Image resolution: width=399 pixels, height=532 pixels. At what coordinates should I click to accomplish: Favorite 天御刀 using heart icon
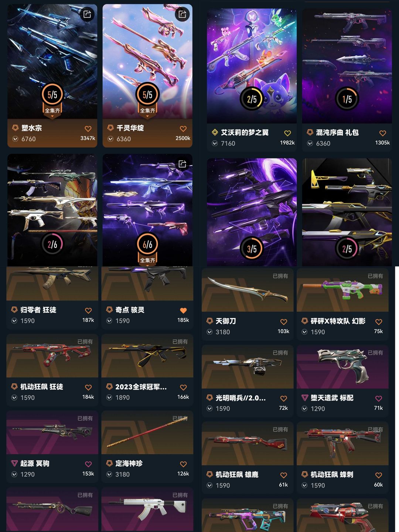point(284,322)
